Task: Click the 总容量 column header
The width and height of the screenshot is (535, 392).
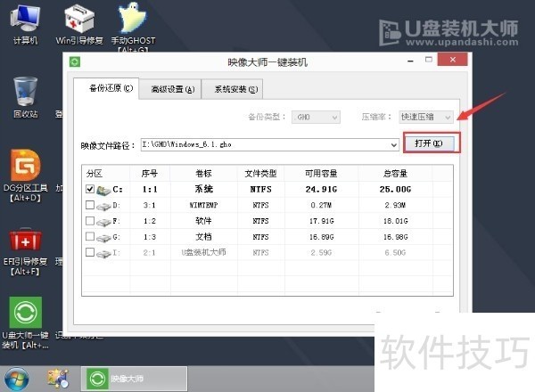Action: point(395,174)
